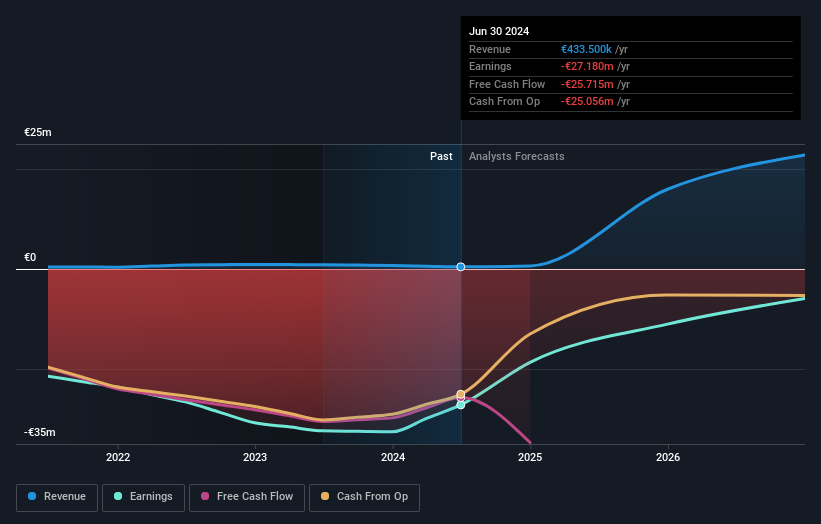Click the €0 y-axis label
Viewport: 821px width, 524px height.
[30, 258]
